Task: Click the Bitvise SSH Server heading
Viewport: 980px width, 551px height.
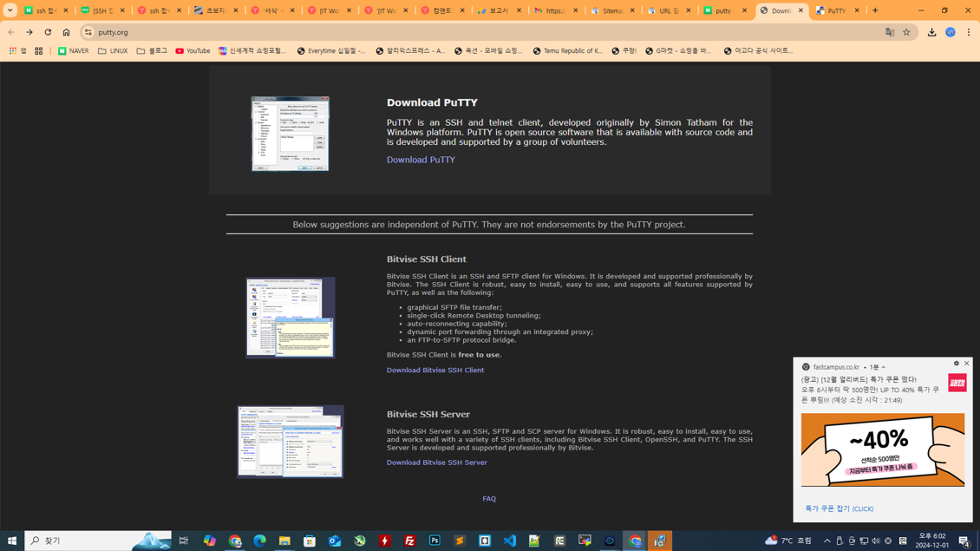Action: coord(428,414)
